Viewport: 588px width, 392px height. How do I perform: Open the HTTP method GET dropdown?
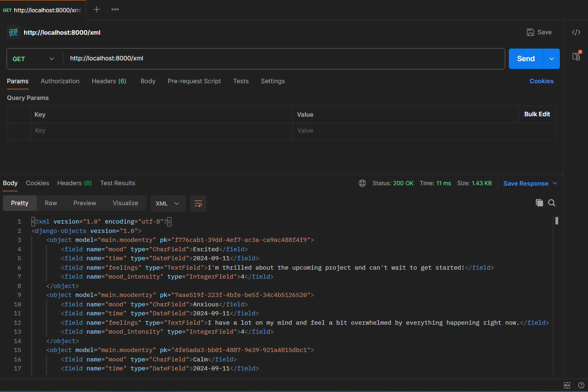[x=33, y=59]
